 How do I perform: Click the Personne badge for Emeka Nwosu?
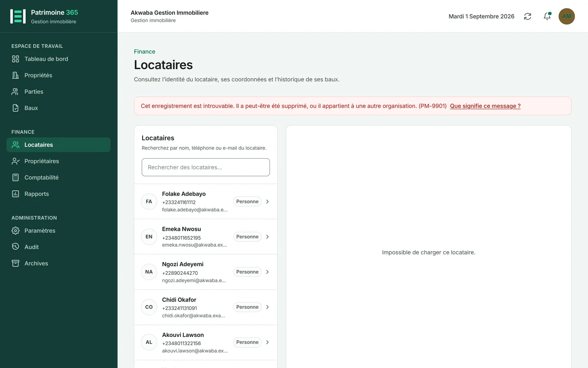tap(247, 237)
